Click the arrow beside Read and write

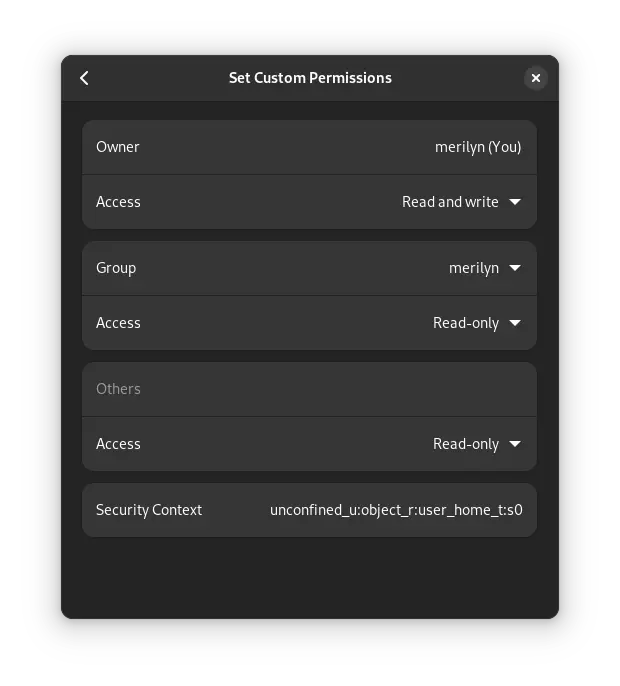click(x=515, y=202)
